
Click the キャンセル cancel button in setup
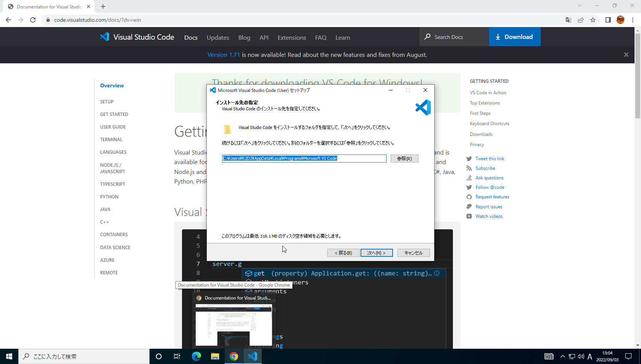[414, 253]
